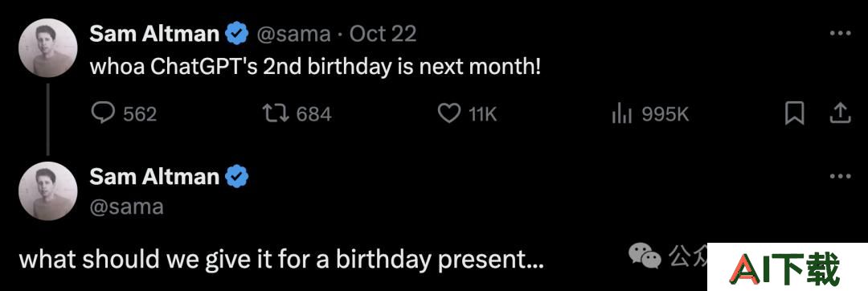Open more options on the second tweet
The image size is (868, 291).
tap(840, 177)
